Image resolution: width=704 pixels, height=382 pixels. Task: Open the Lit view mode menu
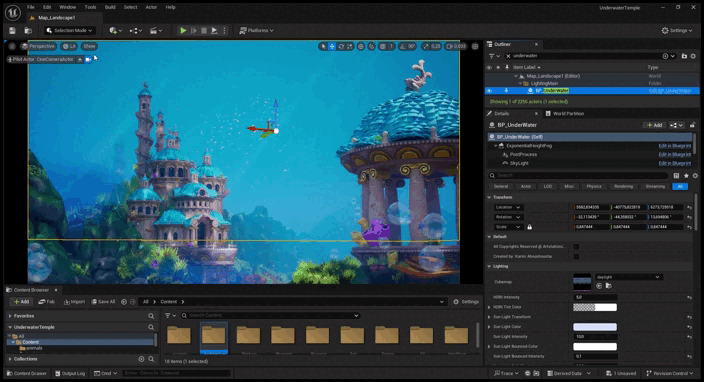pos(70,46)
